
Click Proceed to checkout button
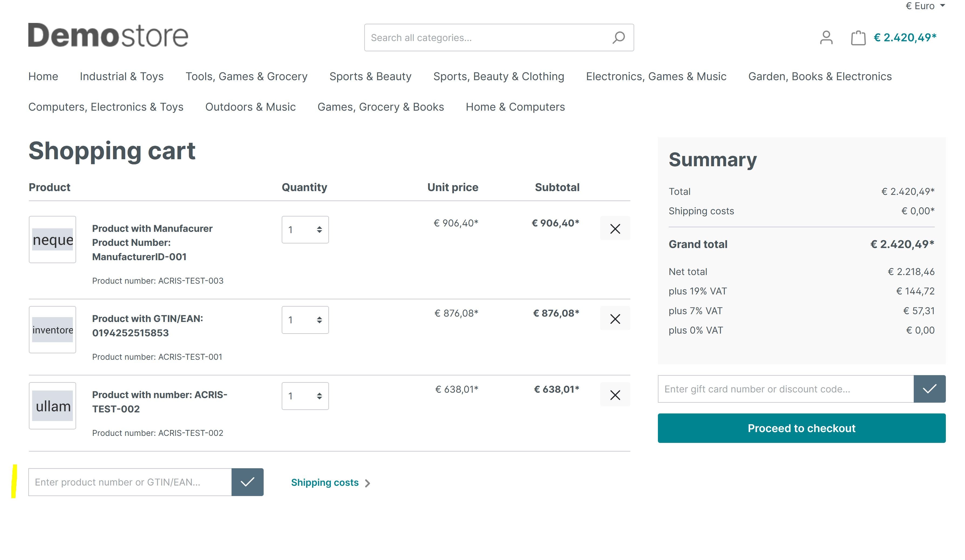click(801, 428)
